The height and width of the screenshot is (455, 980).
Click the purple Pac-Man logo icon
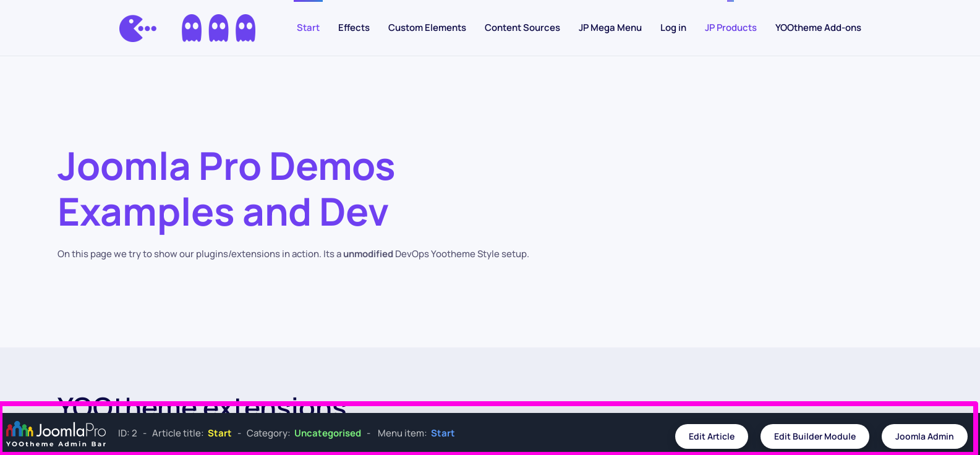(x=138, y=28)
